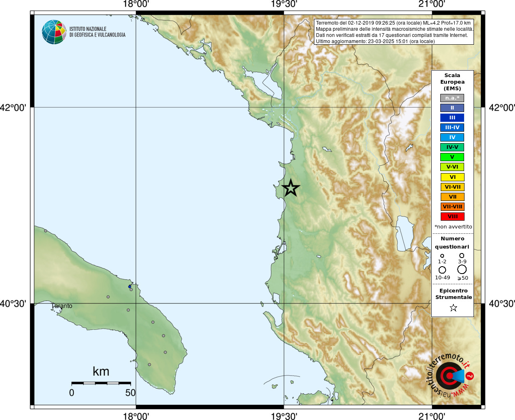
Task: Select the red VIII intensity swatch
Action: pos(452,217)
